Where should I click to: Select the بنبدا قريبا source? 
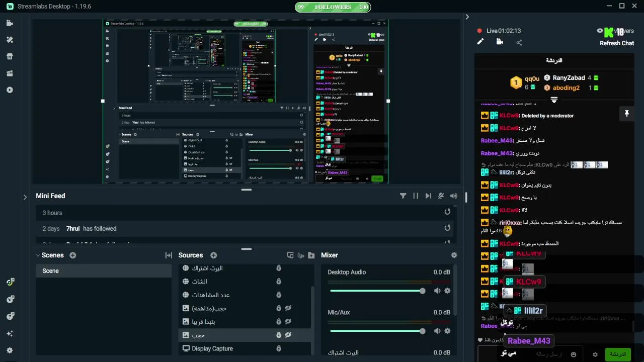click(x=245, y=321)
